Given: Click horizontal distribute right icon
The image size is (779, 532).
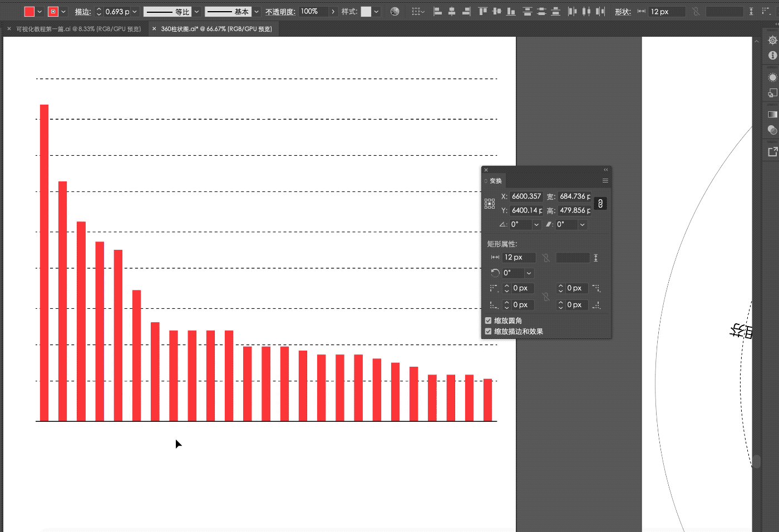Looking at the screenshot, I should 600,11.
